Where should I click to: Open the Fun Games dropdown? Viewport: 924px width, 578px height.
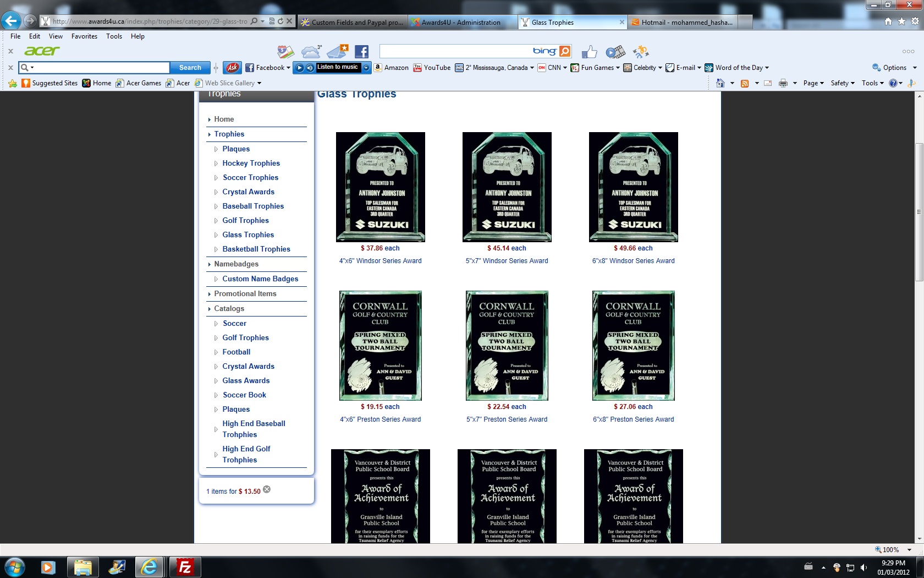(618, 68)
